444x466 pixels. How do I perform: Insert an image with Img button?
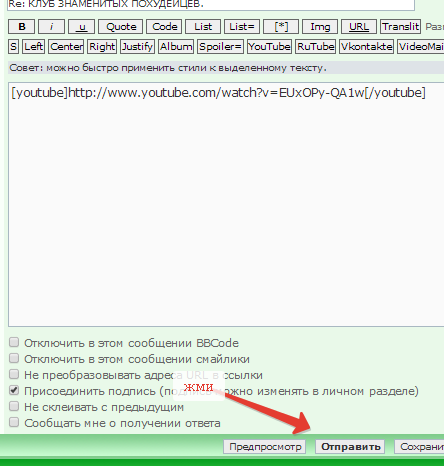click(320, 26)
